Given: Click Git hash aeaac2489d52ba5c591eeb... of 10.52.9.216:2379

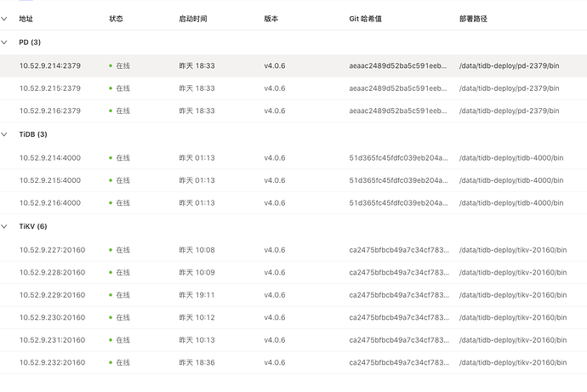Looking at the screenshot, I should (398, 111).
